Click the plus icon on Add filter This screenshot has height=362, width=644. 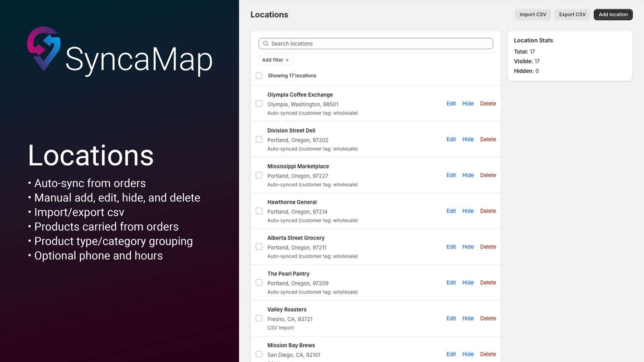[x=287, y=60]
